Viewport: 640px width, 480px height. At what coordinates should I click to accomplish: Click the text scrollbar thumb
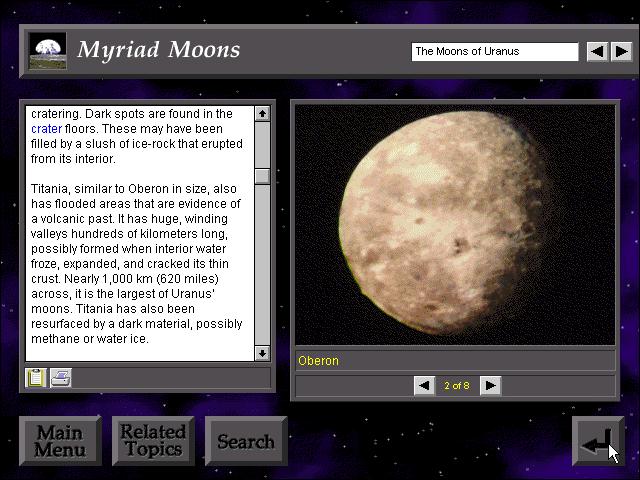262,176
